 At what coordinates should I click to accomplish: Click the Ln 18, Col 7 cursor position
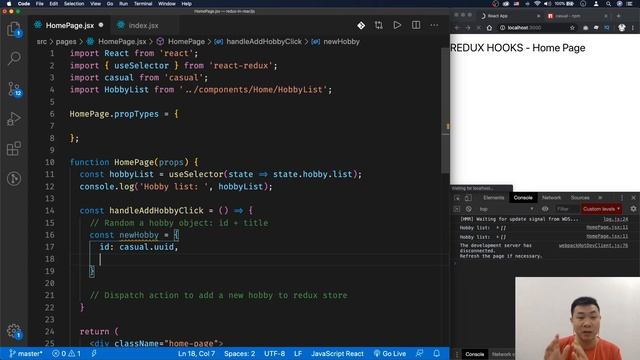point(196,353)
